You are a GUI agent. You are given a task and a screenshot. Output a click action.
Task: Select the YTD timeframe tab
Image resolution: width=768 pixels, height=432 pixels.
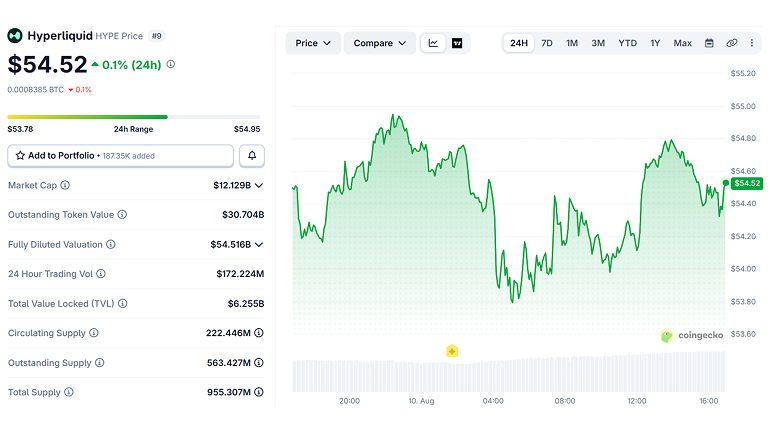pos(627,43)
